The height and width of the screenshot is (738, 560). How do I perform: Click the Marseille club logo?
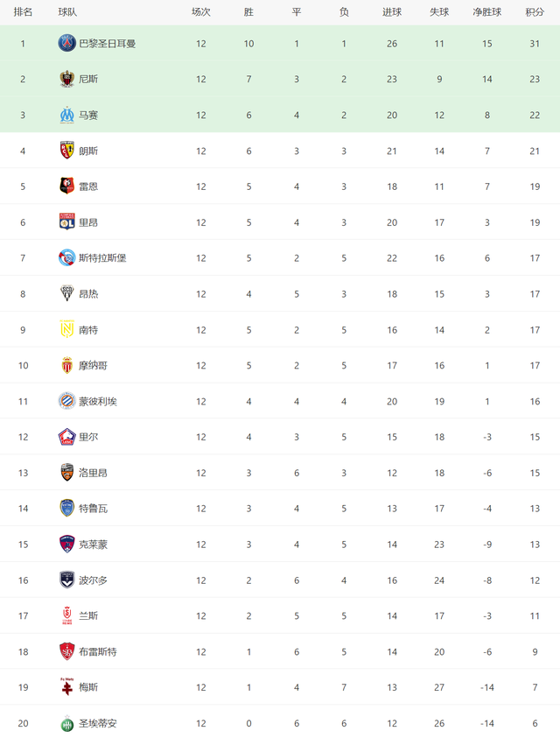[66, 115]
